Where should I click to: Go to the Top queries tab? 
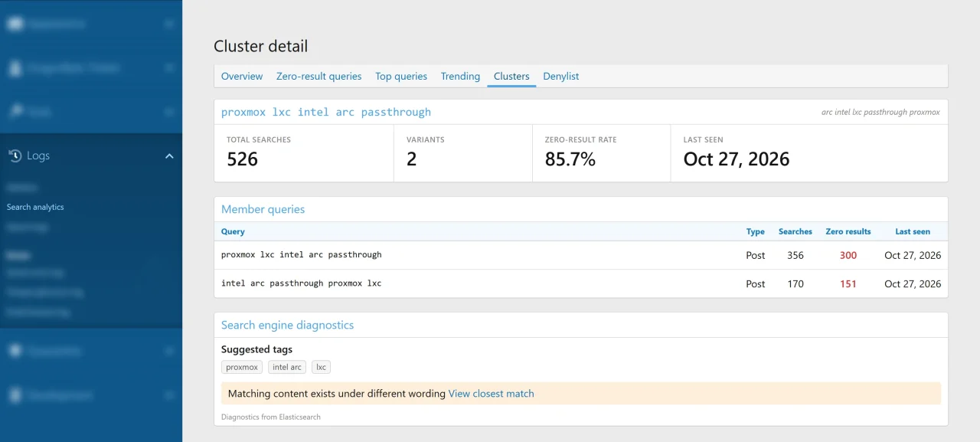tap(401, 76)
